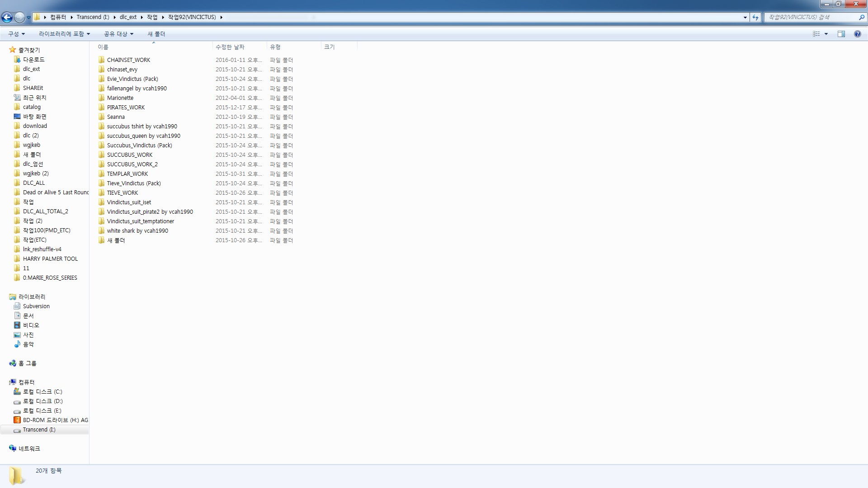Image resolution: width=868 pixels, height=488 pixels.
Task: Select 로컬 디스크 (C:) drive
Action: point(42,392)
